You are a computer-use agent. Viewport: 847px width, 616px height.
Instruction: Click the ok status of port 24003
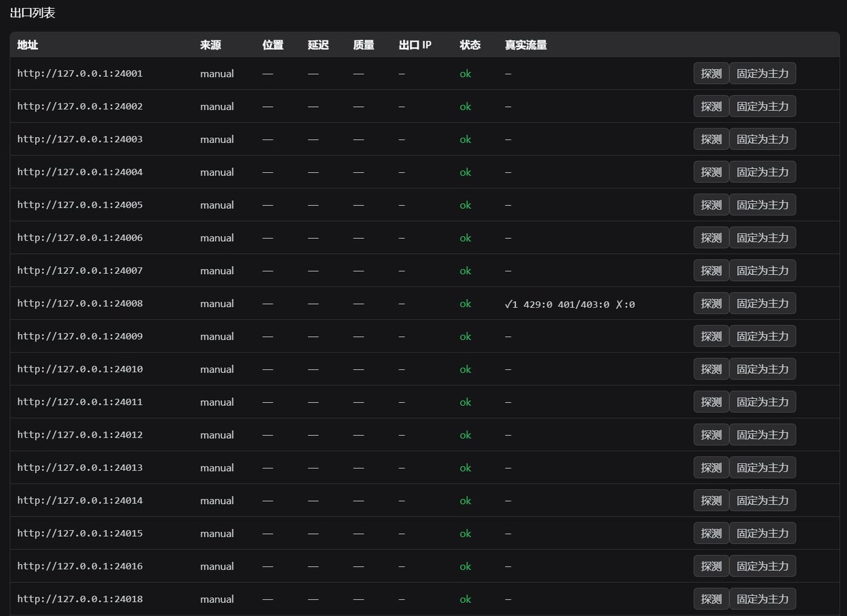point(465,139)
